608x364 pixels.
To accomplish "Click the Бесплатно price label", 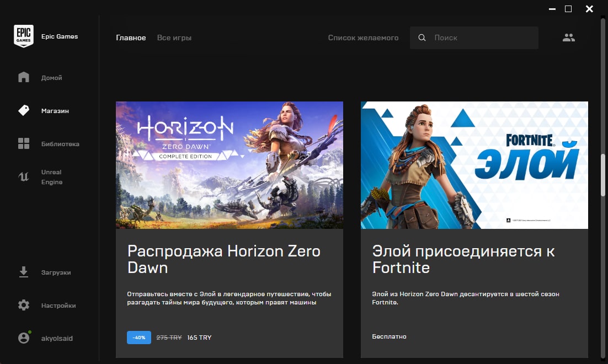I will [389, 336].
